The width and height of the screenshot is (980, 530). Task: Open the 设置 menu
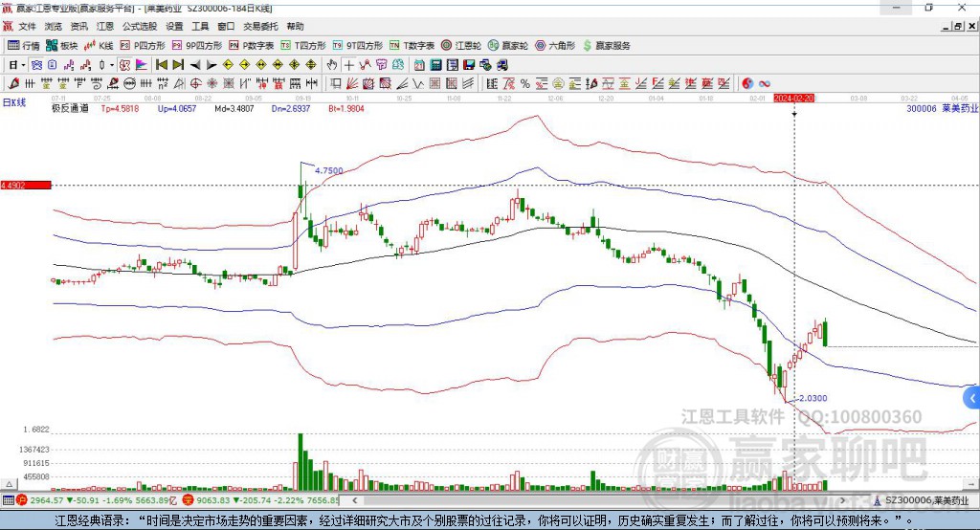(x=174, y=26)
